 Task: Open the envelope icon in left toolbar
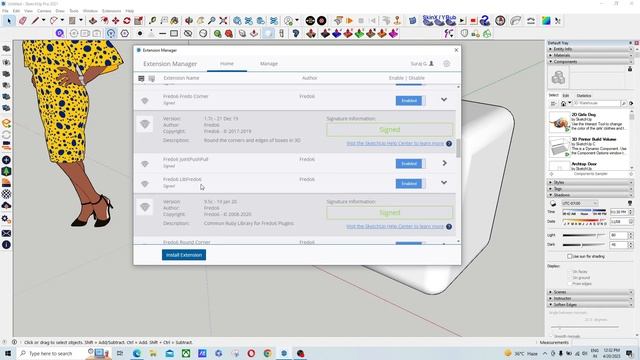point(6,233)
